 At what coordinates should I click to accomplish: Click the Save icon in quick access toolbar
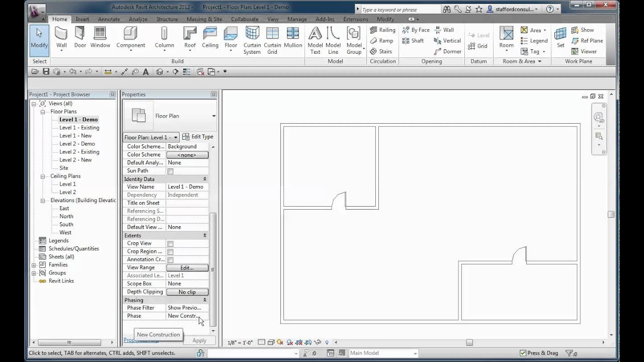(x=46, y=71)
